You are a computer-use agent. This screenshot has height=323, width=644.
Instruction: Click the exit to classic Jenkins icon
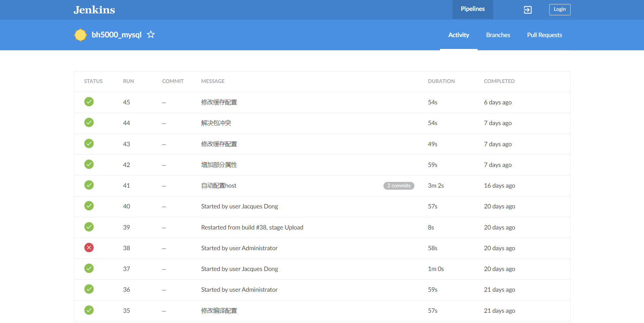point(527,10)
